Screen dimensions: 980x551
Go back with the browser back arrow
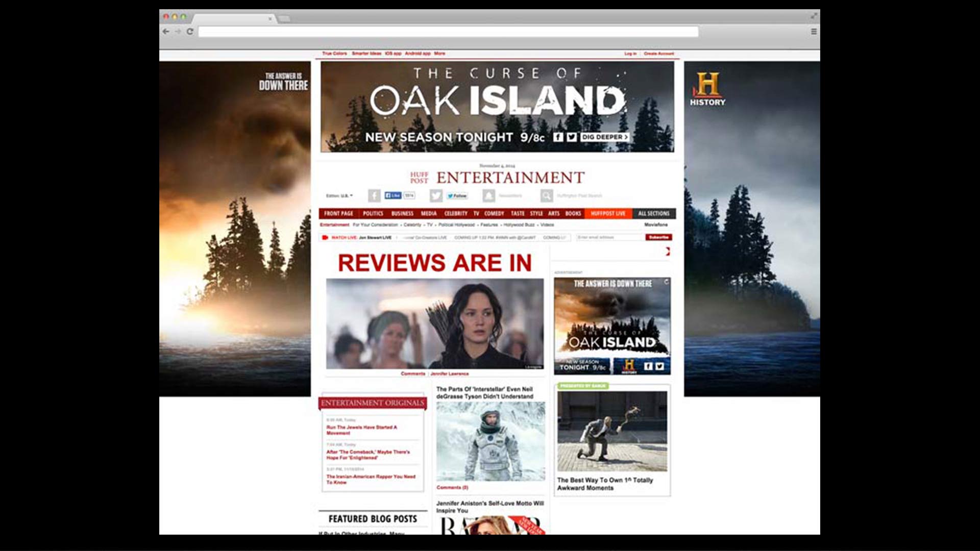coord(166,32)
